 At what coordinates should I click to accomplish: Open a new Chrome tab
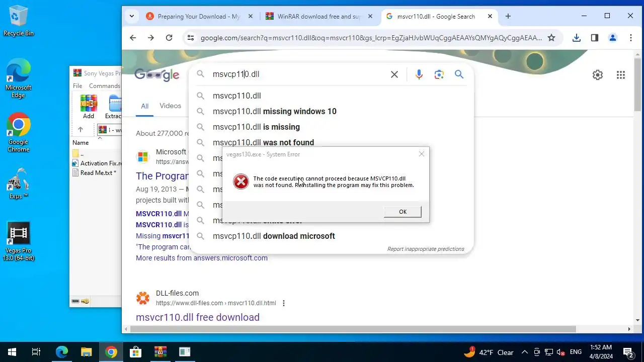(508, 16)
